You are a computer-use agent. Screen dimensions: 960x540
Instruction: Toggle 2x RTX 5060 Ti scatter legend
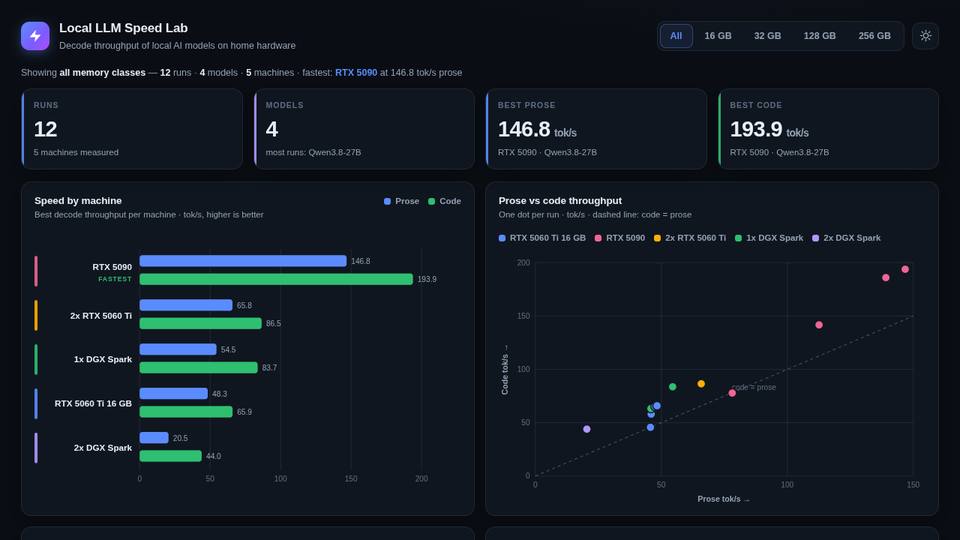tap(689, 238)
